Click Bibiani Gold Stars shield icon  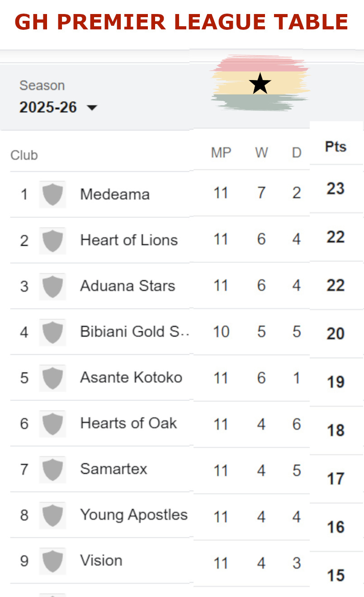52,332
